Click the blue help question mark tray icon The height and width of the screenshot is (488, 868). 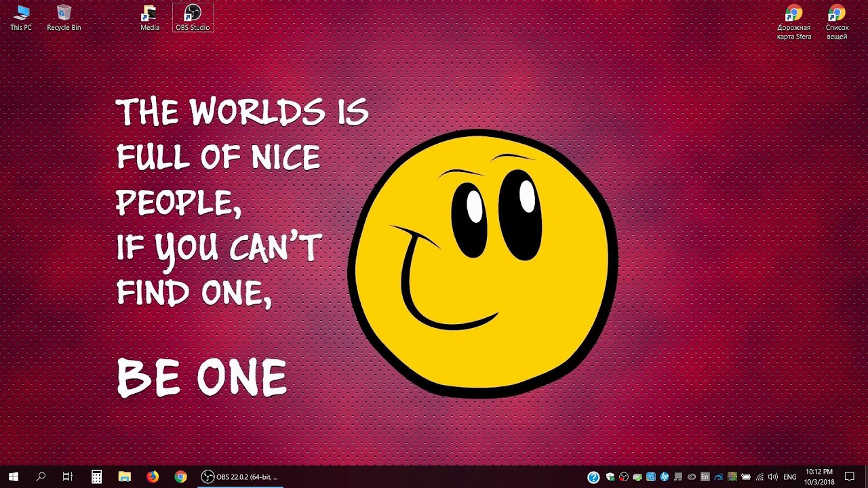tap(593, 477)
